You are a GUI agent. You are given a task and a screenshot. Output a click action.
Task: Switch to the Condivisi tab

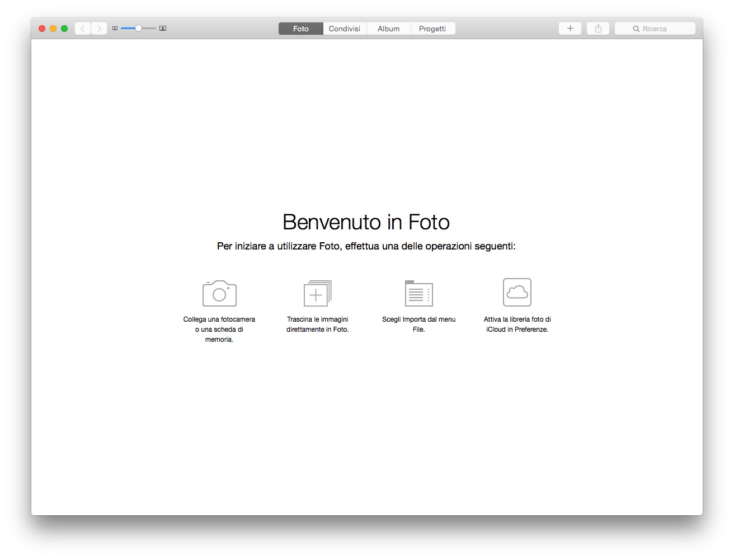345,29
